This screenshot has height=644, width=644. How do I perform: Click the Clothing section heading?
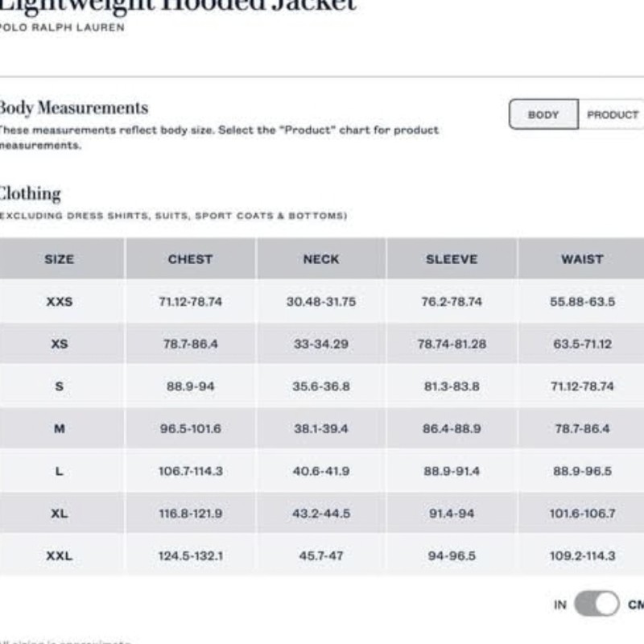point(31,193)
